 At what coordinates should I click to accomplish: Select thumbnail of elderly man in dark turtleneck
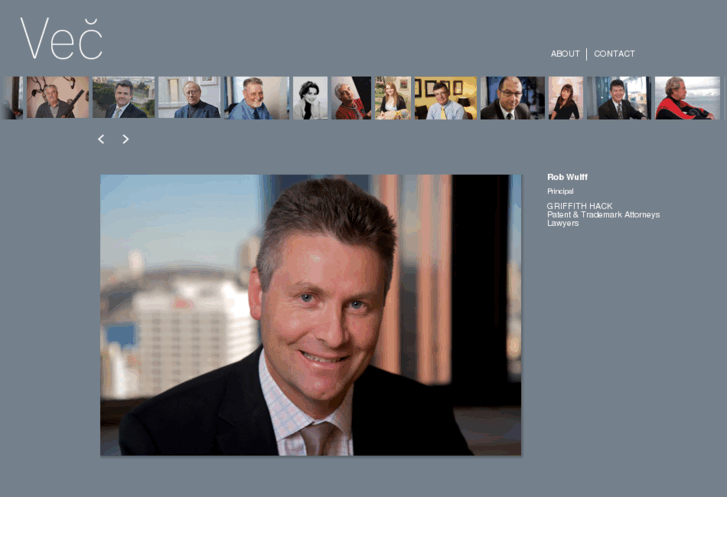[x=189, y=97]
